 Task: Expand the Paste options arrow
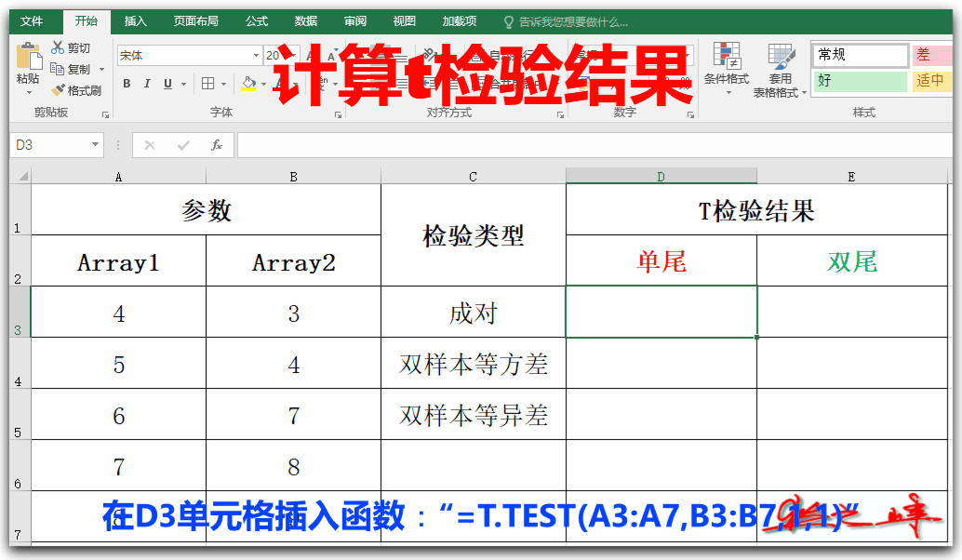pos(28,93)
